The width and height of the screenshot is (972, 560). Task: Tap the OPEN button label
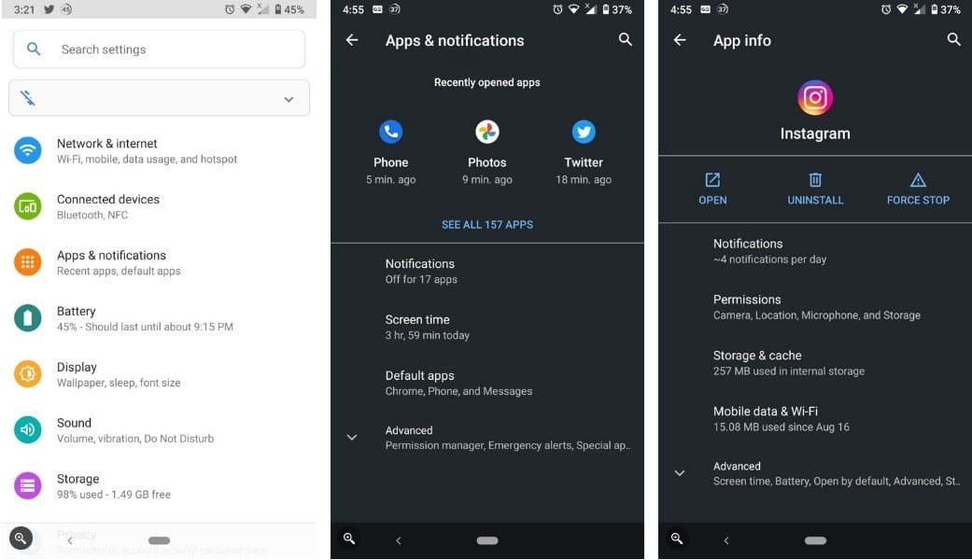[x=712, y=200]
